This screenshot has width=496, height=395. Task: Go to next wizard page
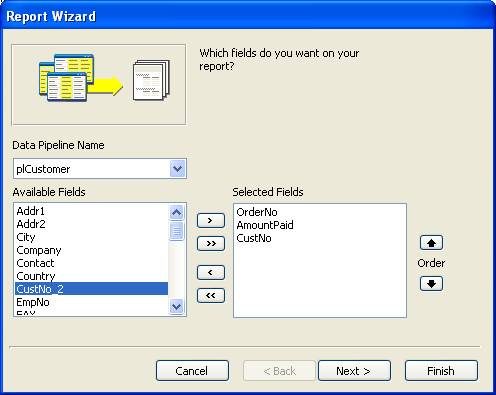tap(354, 371)
